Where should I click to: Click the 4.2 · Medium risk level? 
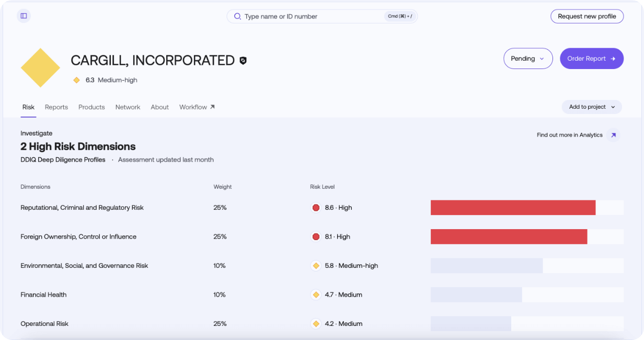click(343, 324)
